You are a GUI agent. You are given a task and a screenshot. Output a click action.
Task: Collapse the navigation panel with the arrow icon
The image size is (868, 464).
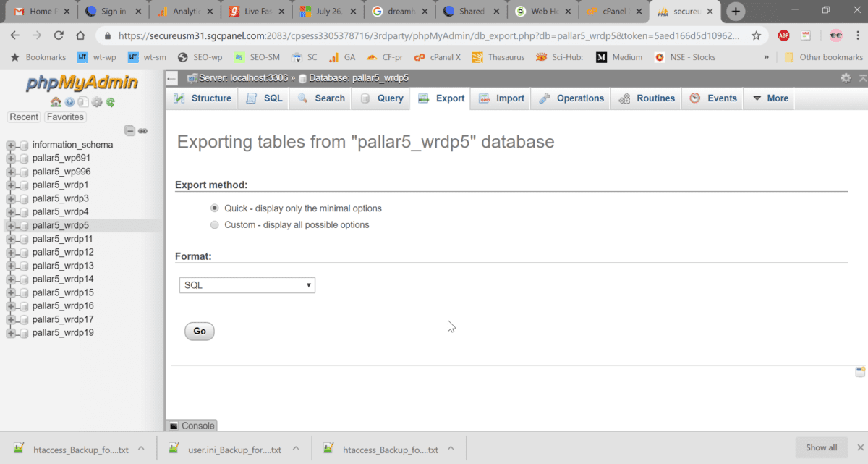click(171, 78)
